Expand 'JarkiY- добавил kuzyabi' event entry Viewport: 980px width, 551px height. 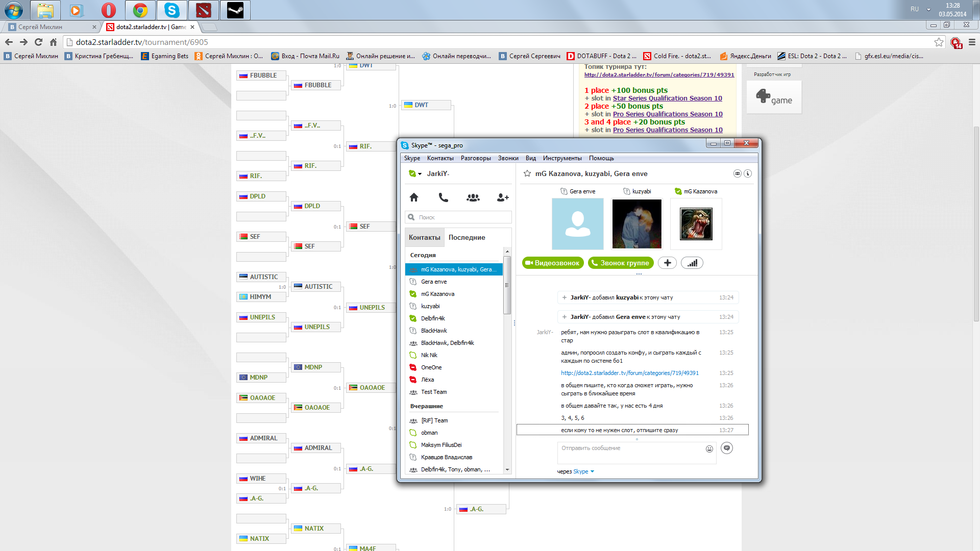click(x=565, y=297)
